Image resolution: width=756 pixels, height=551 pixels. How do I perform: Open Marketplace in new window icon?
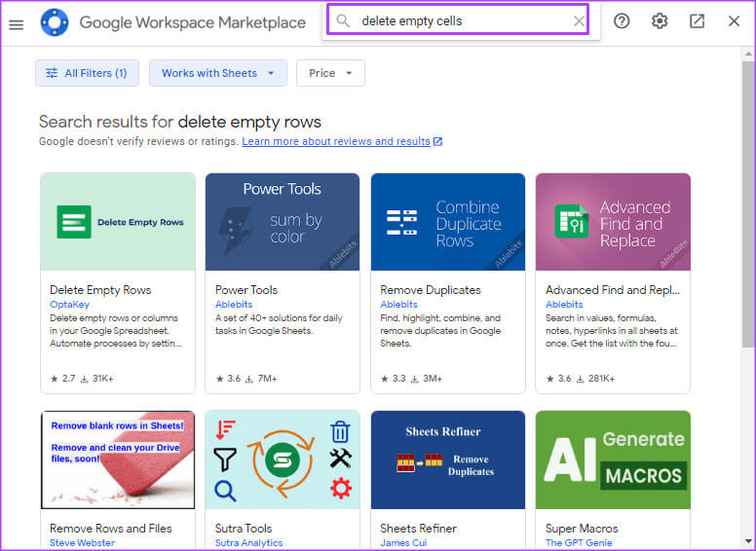pyautogui.click(x=697, y=21)
